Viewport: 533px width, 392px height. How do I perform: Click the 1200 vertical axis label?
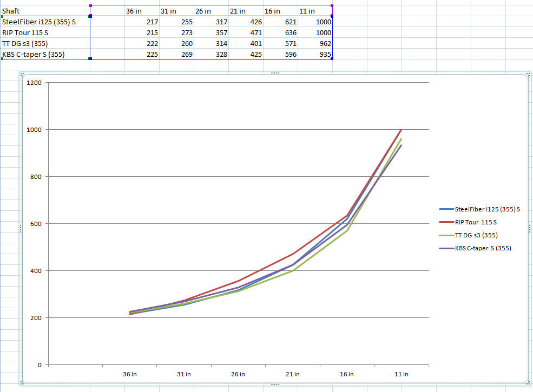34,83
